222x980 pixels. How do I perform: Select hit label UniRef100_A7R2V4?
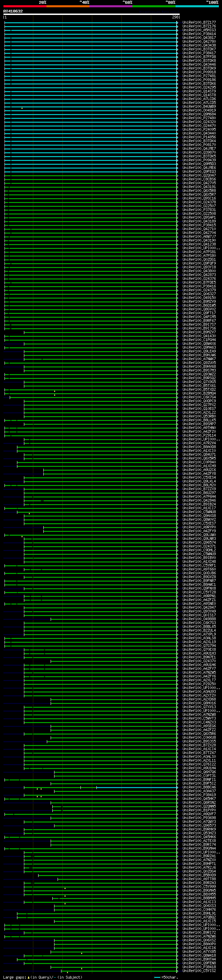[x=199, y=443]
